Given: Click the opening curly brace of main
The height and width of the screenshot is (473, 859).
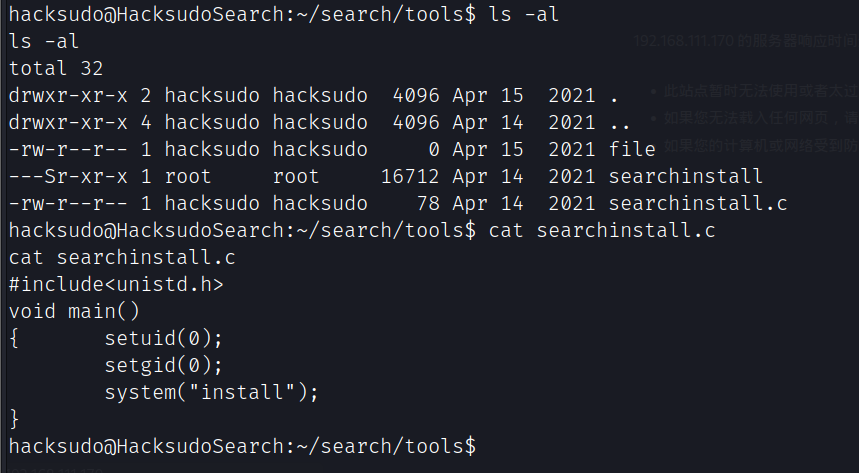Looking at the screenshot, I should (x=14, y=338).
